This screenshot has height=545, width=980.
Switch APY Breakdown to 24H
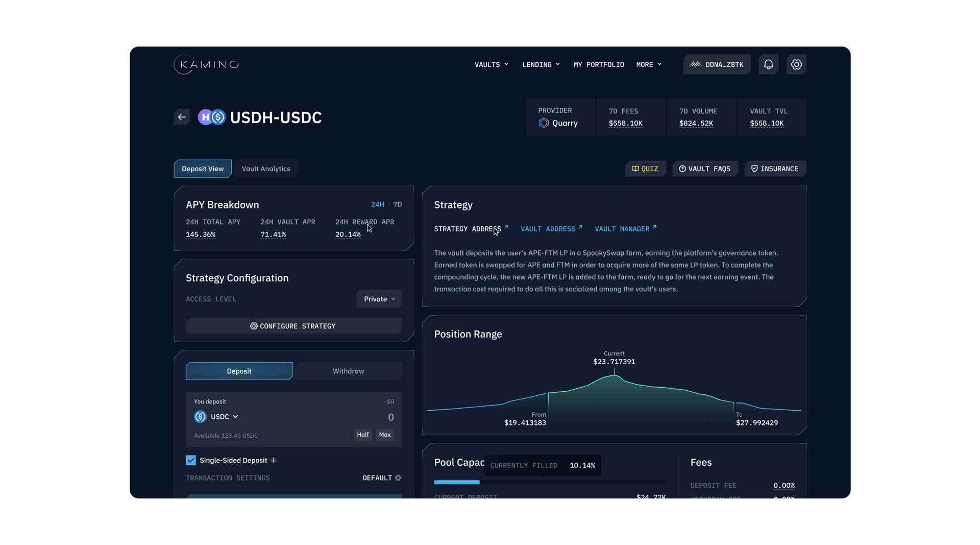[x=378, y=204]
